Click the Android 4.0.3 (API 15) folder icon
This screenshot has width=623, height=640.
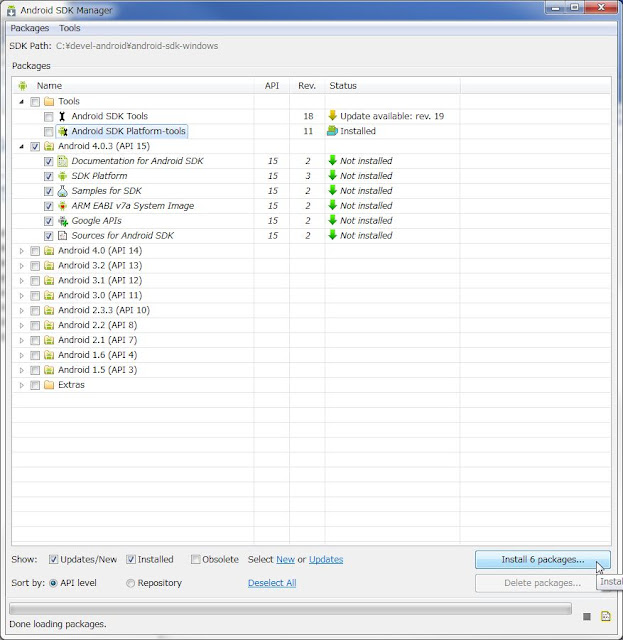pyautogui.click(x=49, y=146)
